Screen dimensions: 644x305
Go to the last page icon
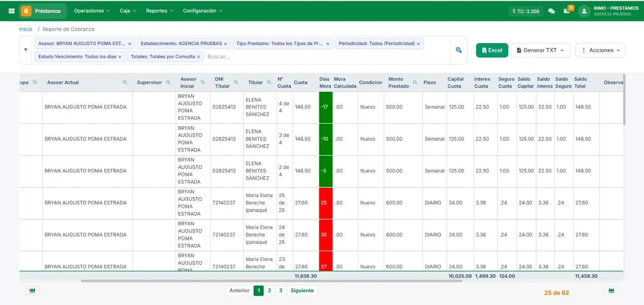point(611,290)
